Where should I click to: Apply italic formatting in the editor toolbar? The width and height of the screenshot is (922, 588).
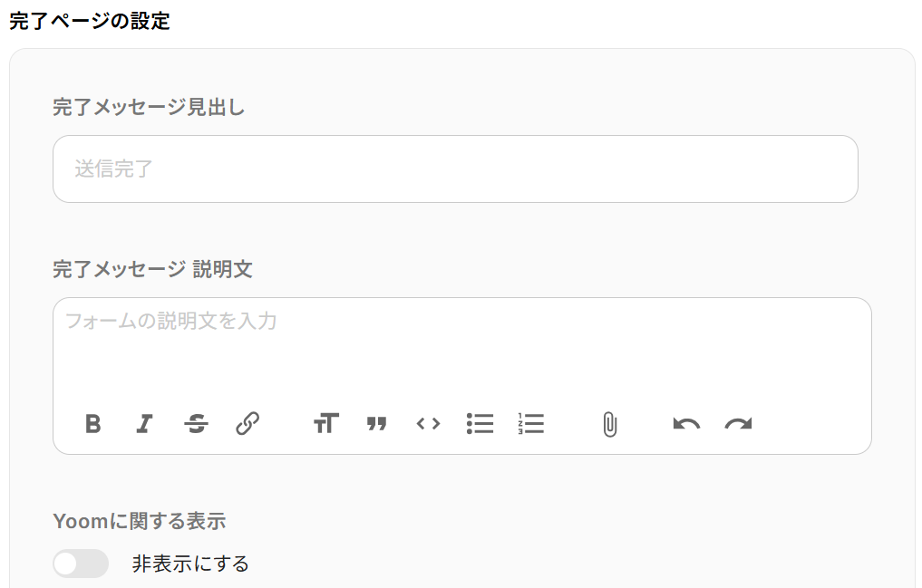click(x=145, y=423)
